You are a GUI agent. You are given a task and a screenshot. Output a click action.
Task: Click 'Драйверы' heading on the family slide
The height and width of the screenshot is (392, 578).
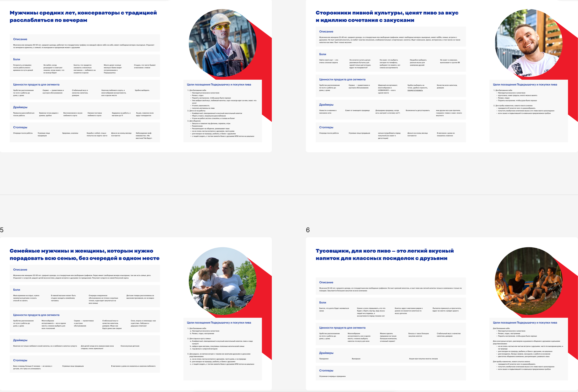click(20, 340)
